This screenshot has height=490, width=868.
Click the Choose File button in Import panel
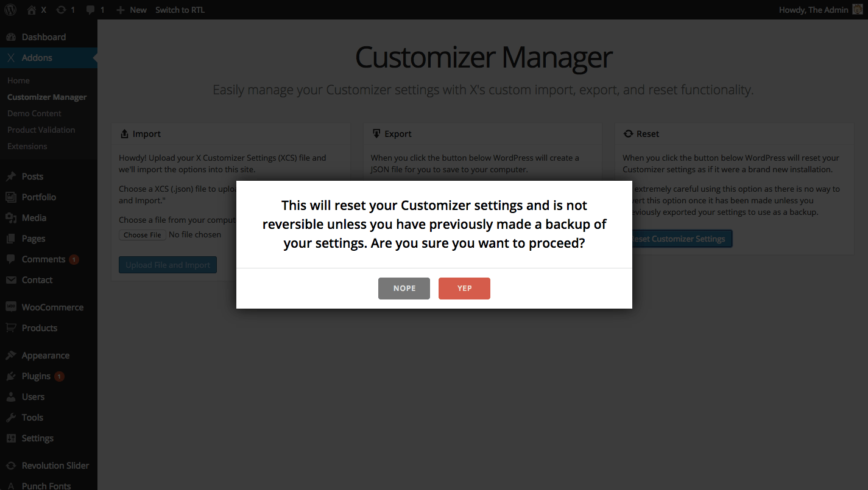coord(142,234)
